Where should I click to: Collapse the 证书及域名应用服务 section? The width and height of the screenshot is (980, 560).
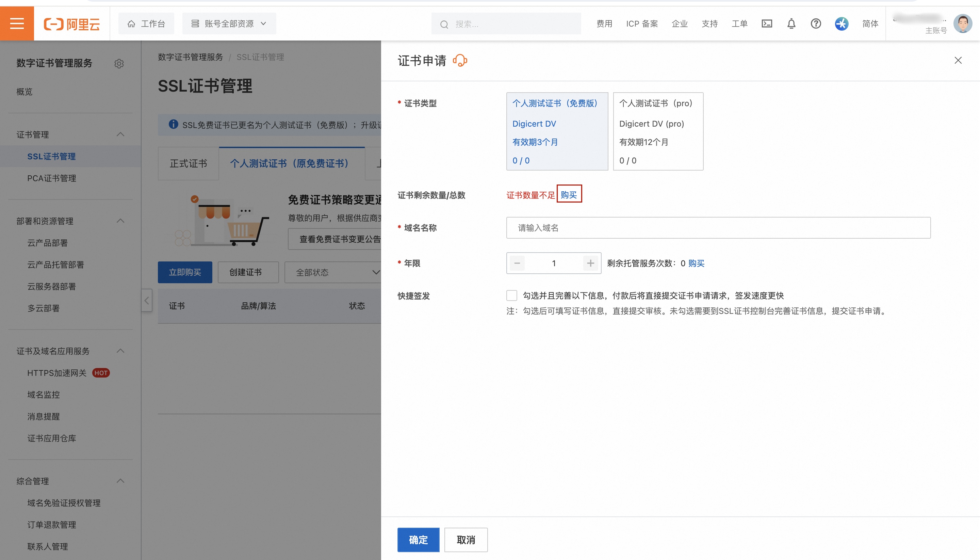(x=120, y=351)
